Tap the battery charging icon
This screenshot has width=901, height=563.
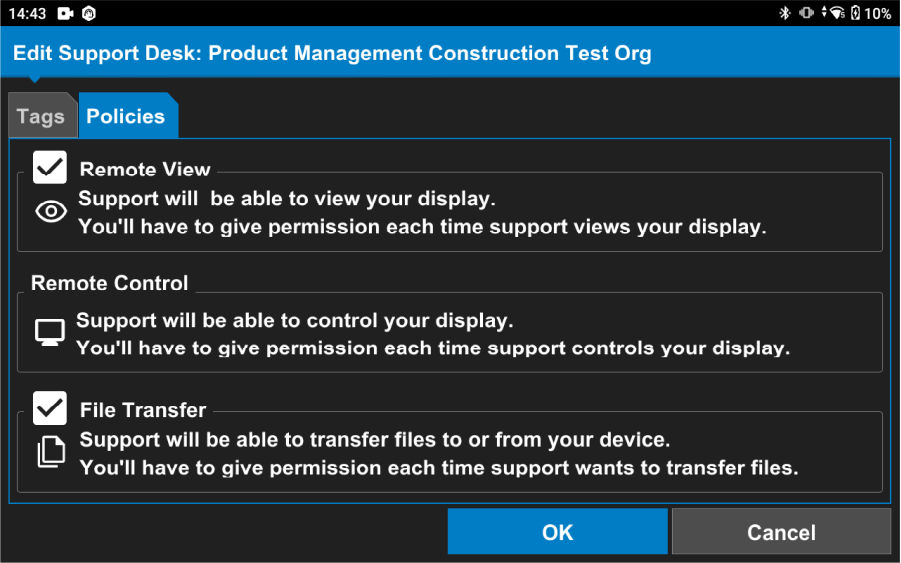tap(856, 13)
